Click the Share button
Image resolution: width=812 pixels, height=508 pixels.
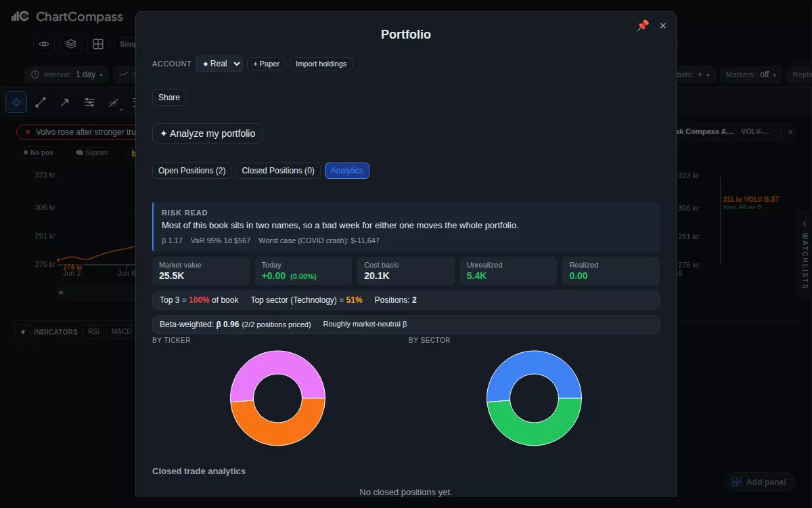tap(169, 98)
